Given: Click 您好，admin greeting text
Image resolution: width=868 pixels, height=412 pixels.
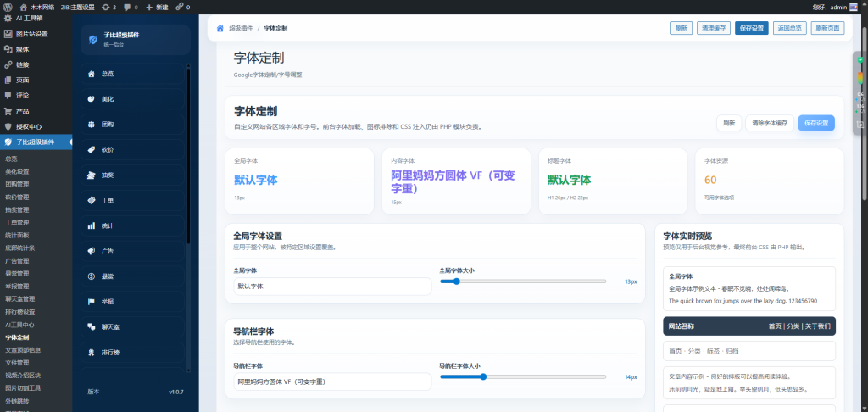Looking at the screenshot, I should (x=829, y=7).
